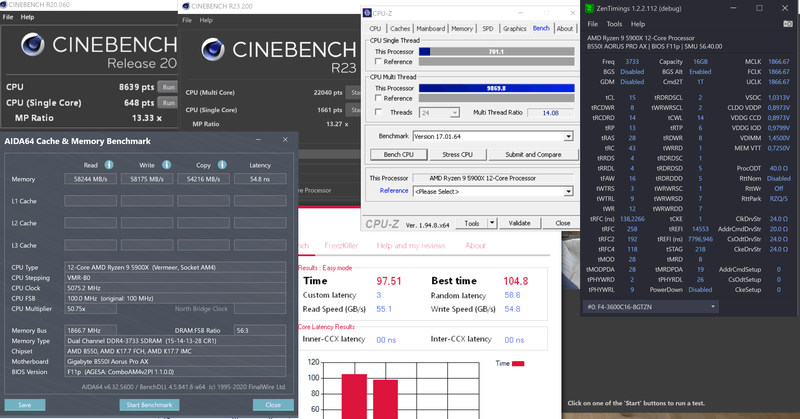Open About tab in latency tool
This screenshot has width=800, height=419.
[x=475, y=245]
